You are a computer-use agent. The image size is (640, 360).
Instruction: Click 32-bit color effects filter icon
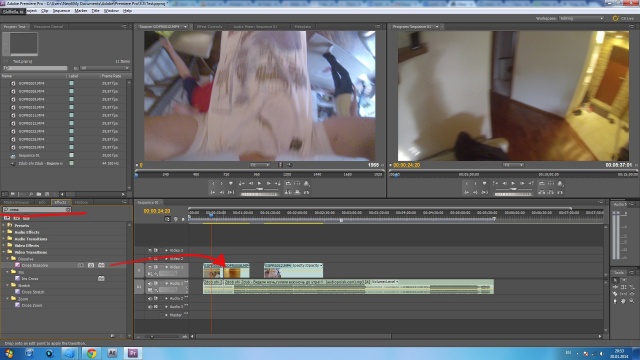point(16,218)
